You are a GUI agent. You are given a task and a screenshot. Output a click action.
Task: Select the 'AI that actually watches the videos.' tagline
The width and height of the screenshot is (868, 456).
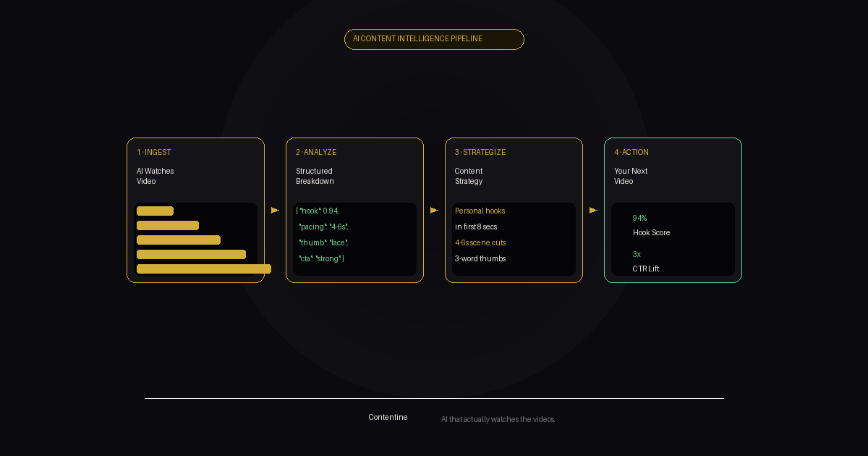tap(498, 419)
